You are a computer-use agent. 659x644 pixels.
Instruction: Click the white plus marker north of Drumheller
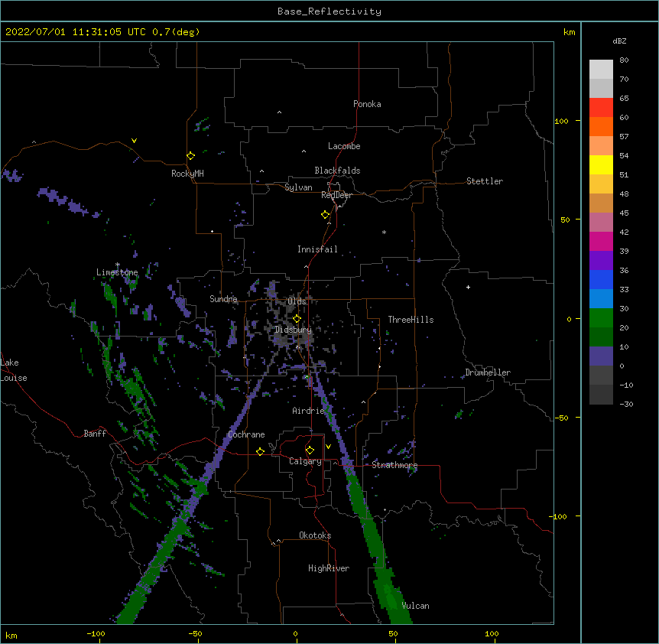(468, 288)
